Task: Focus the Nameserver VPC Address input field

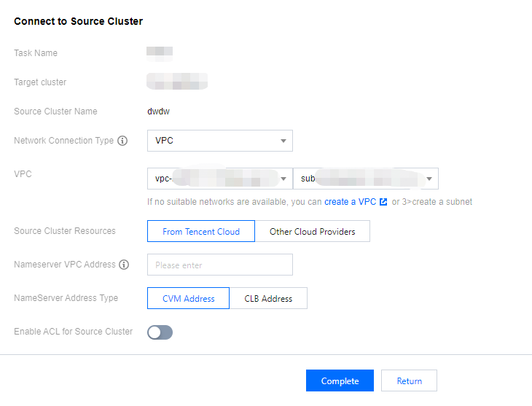Action: tap(219, 265)
